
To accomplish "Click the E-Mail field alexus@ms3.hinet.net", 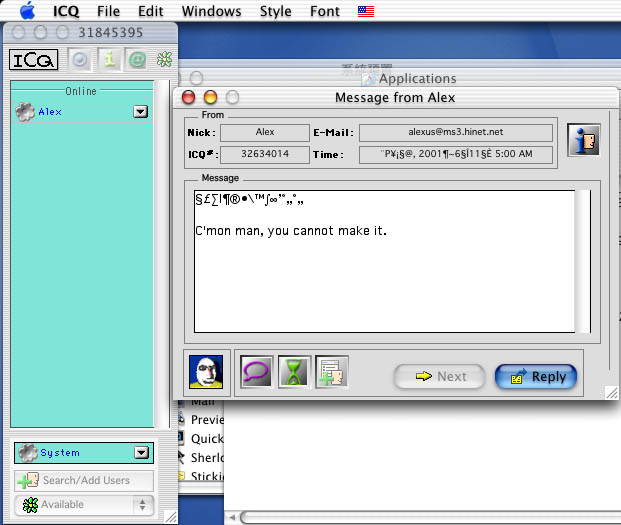I will click(x=456, y=132).
